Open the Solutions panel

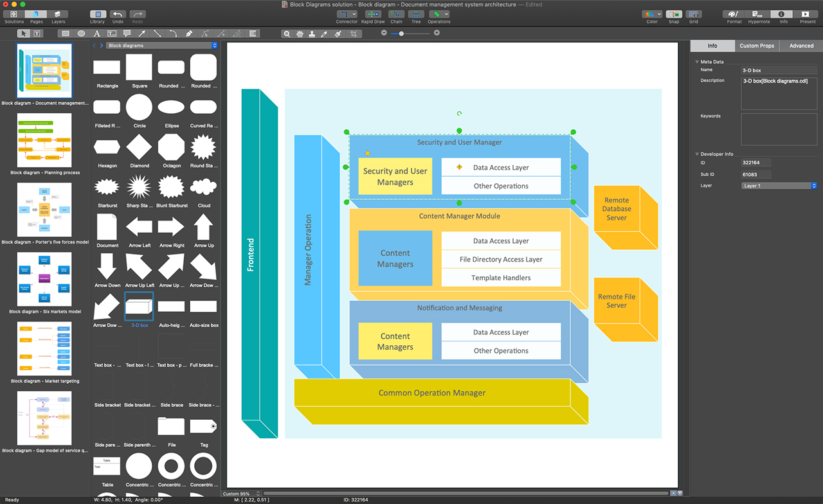point(14,15)
